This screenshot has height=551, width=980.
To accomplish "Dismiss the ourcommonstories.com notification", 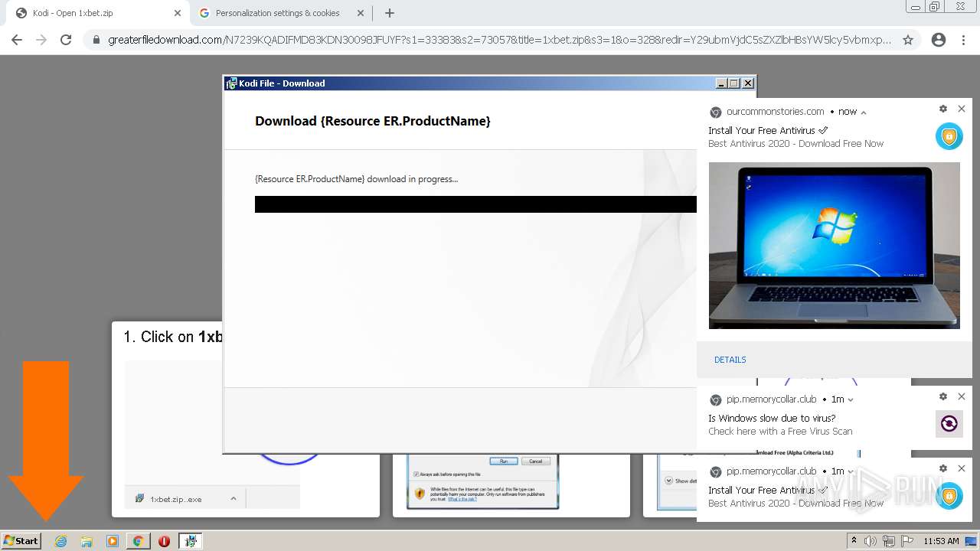I will (962, 109).
